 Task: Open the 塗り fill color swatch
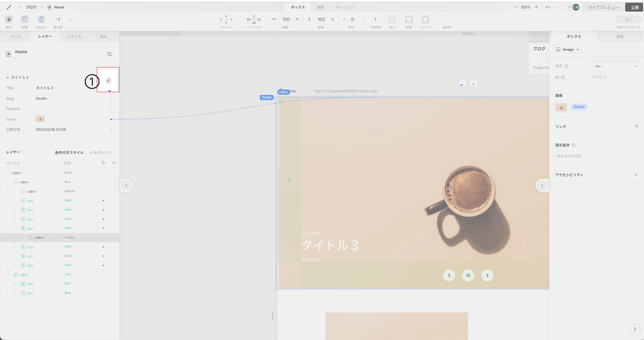[x=392, y=19]
